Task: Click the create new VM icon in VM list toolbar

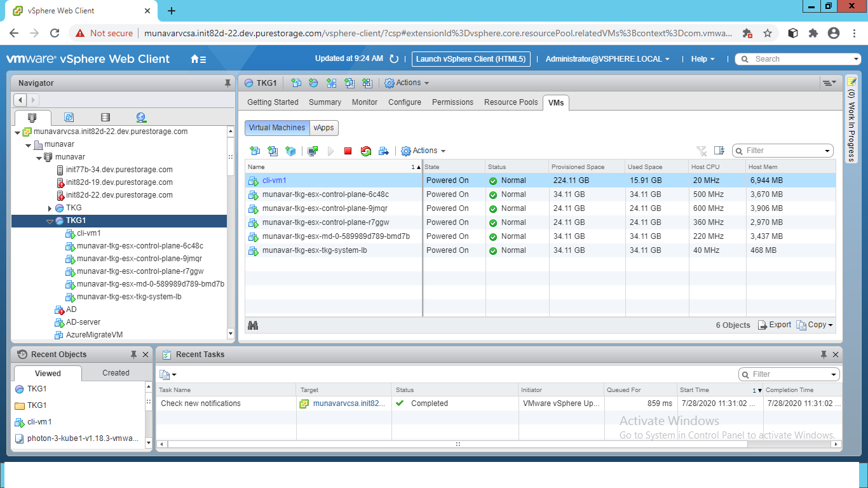Action: point(255,151)
